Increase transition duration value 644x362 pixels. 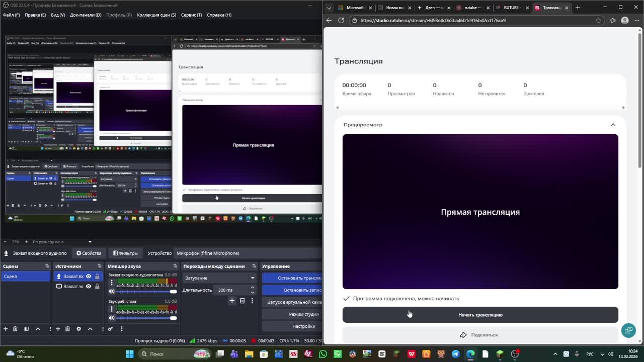pyautogui.click(x=253, y=288)
